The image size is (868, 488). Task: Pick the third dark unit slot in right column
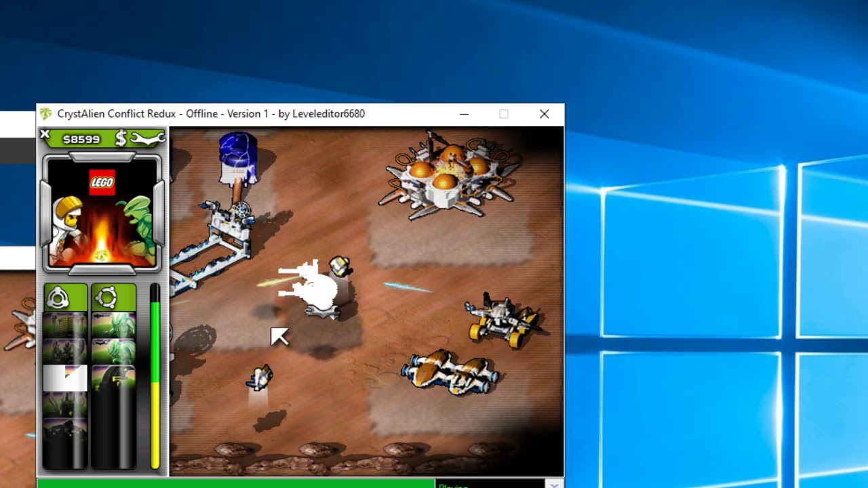point(113,378)
